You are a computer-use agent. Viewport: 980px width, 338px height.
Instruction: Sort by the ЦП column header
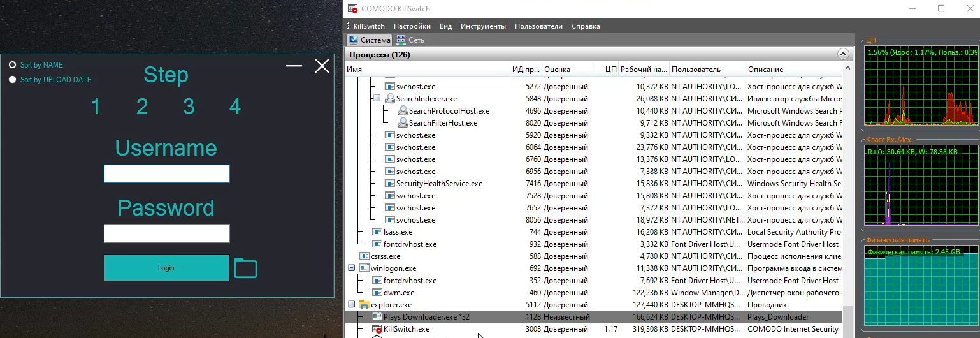(x=605, y=70)
